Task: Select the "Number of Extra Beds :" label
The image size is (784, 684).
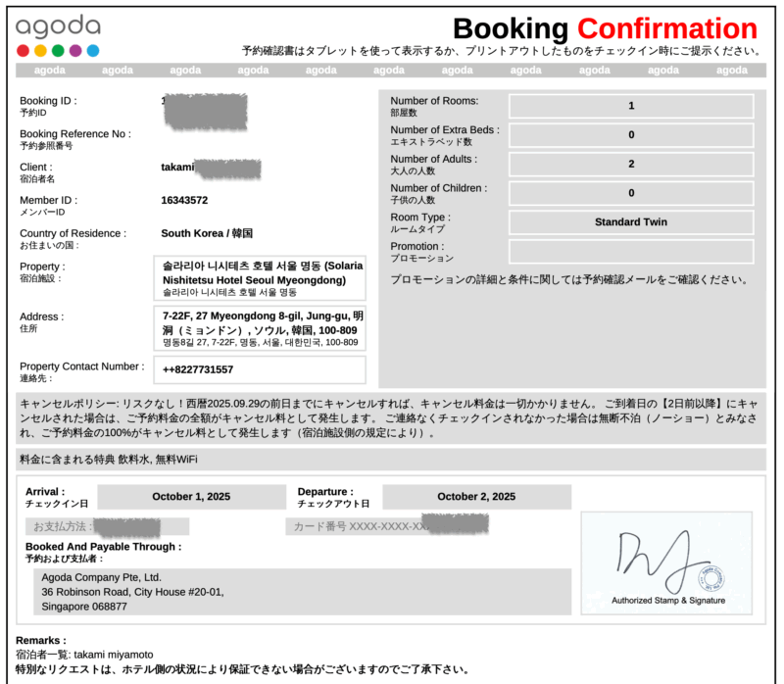Action: click(445, 129)
